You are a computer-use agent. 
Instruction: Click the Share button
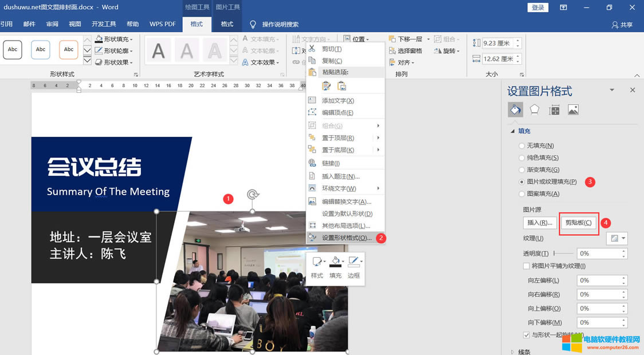[622, 25]
